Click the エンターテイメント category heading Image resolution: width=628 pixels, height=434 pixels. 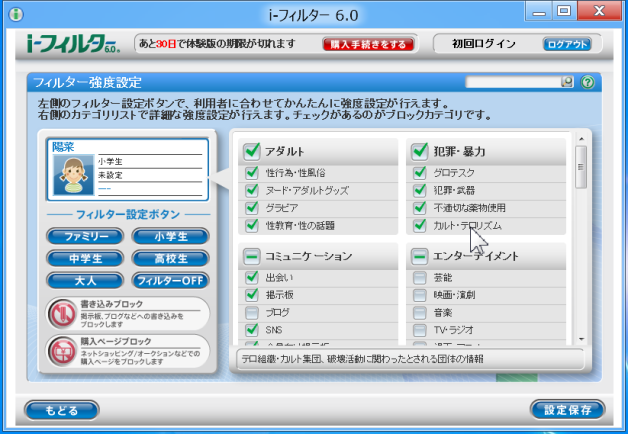(476, 256)
